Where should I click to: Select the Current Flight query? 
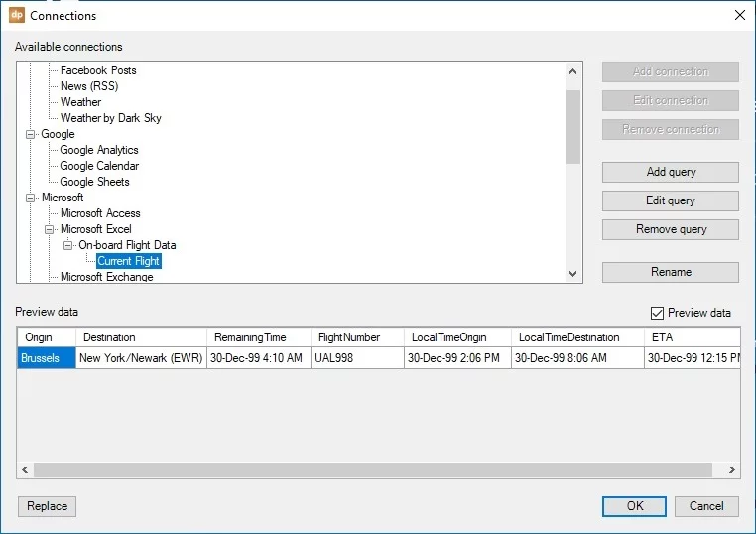pos(128,261)
